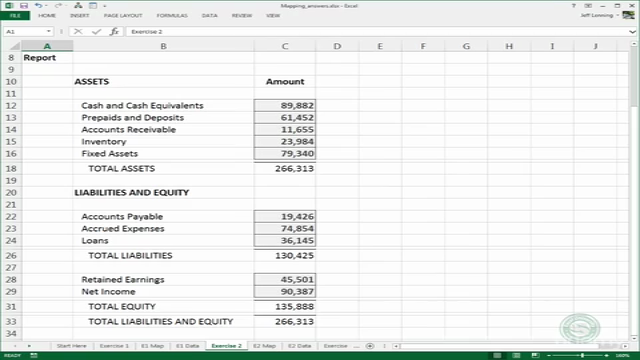Select the Cash and Cash Equivalents cell

pos(163,105)
